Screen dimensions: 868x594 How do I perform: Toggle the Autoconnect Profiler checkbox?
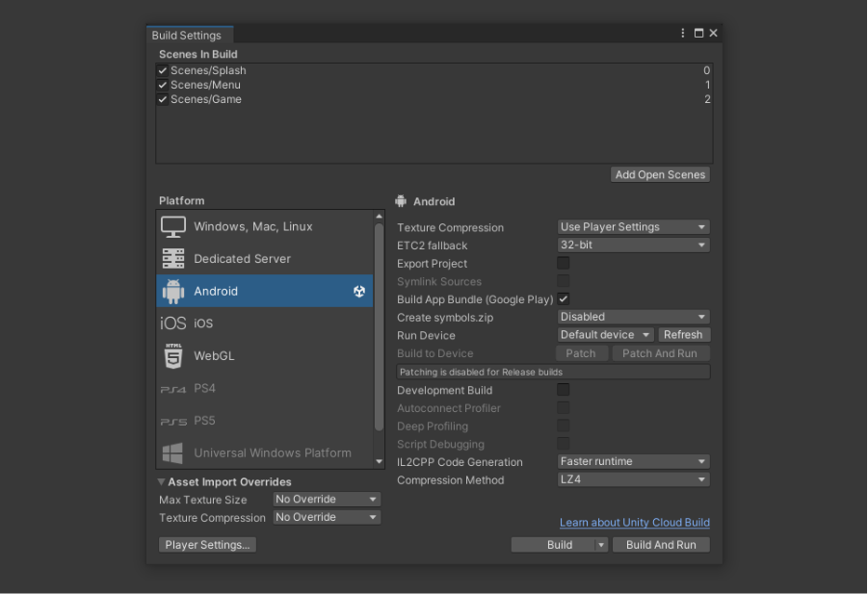564,407
